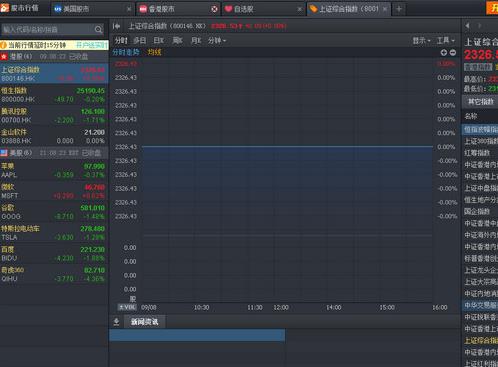Click the 香港股市 tab label
The height and width of the screenshot is (367, 498).
click(162, 9)
